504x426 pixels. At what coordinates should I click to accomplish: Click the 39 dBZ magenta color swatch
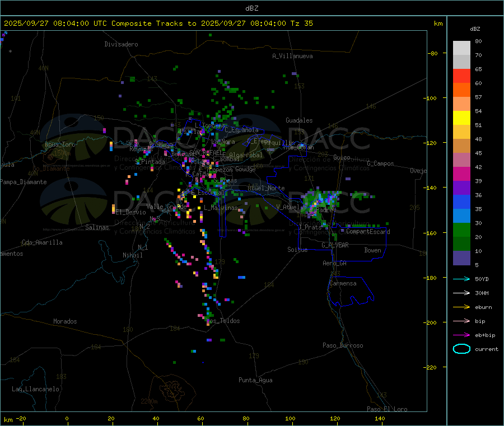pos(461,174)
